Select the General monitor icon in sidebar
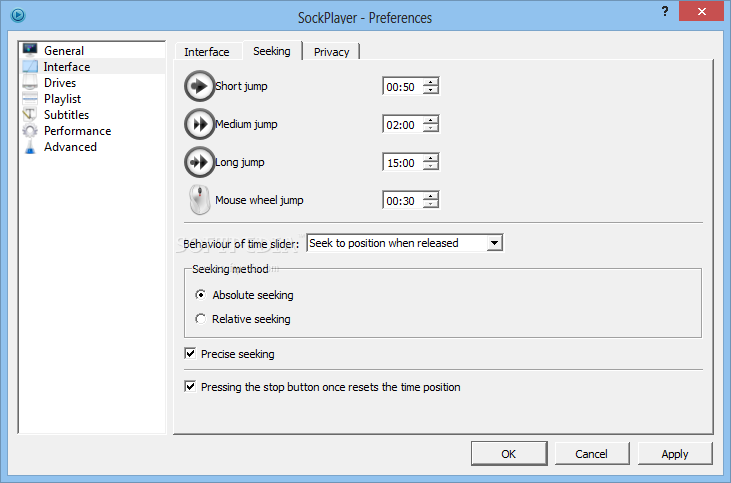 click(x=30, y=51)
